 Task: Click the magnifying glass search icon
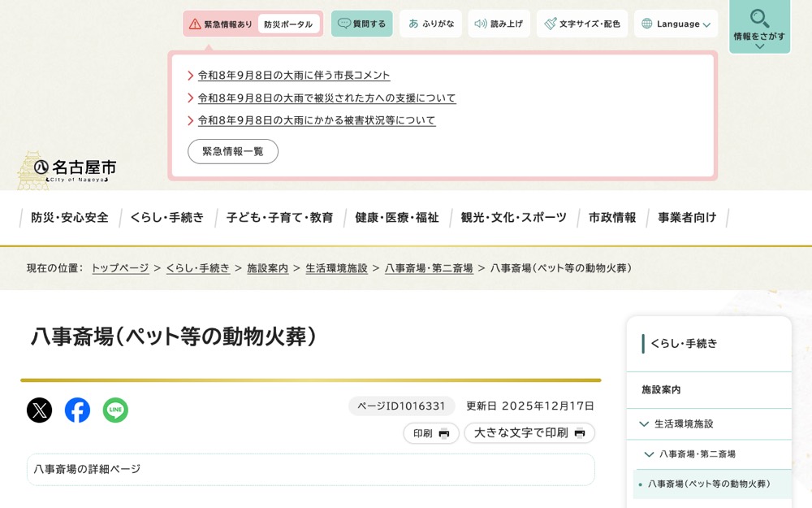(759, 18)
